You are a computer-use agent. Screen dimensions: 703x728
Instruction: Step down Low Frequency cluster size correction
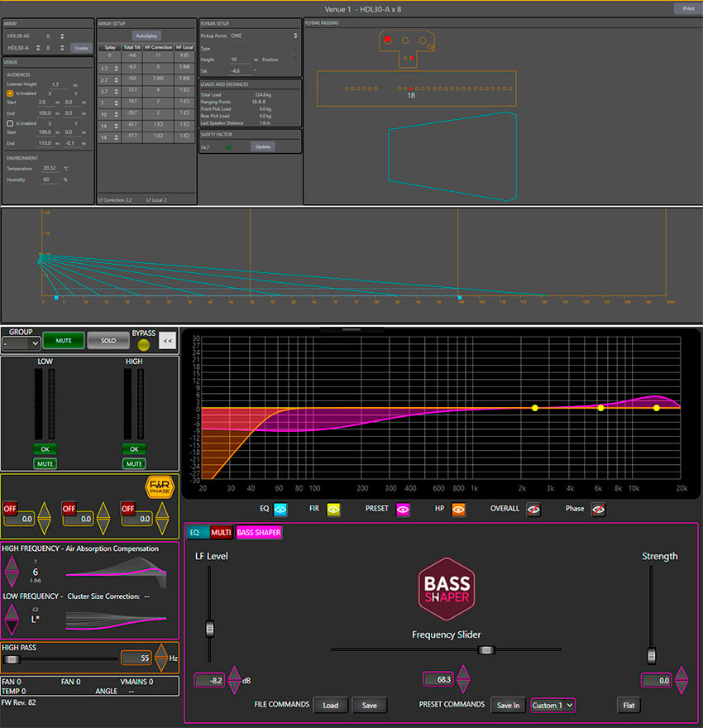pos(12,627)
